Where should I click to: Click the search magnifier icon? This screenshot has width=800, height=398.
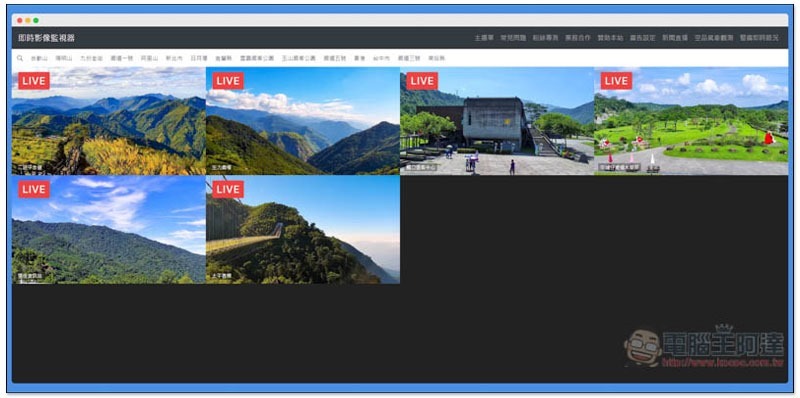[x=20, y=58]
